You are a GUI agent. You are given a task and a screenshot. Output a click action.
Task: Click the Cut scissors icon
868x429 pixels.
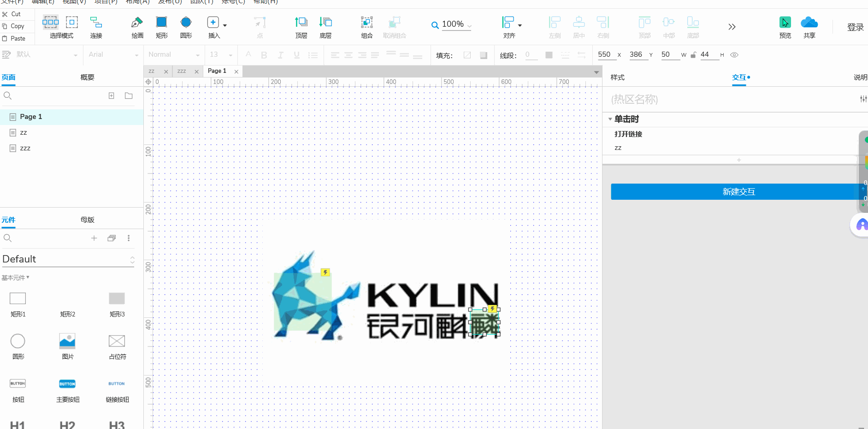pos(5,14)
